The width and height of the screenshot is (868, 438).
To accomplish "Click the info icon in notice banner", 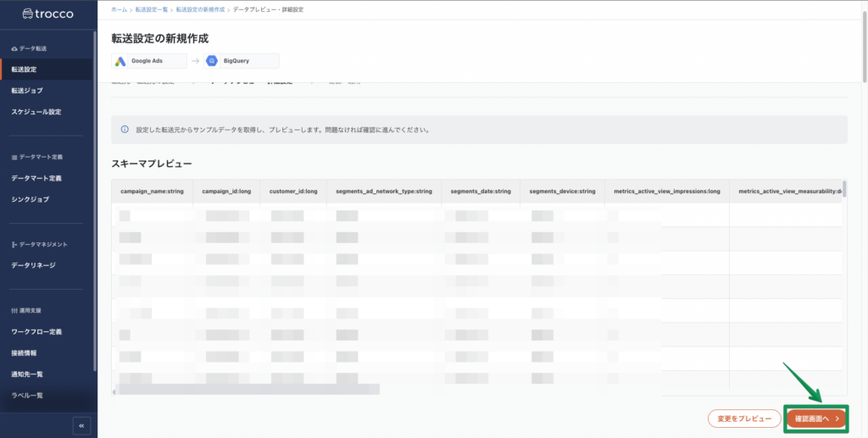I will click(x=125, y=130).
